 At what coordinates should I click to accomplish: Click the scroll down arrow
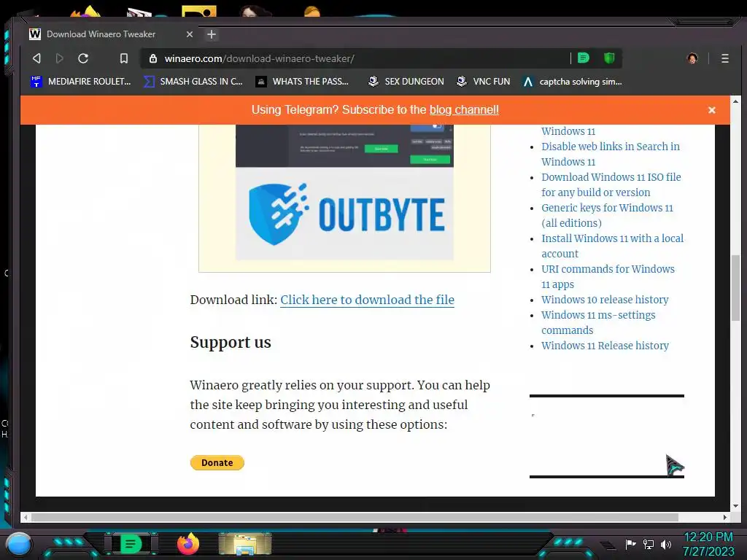point(735,506)
